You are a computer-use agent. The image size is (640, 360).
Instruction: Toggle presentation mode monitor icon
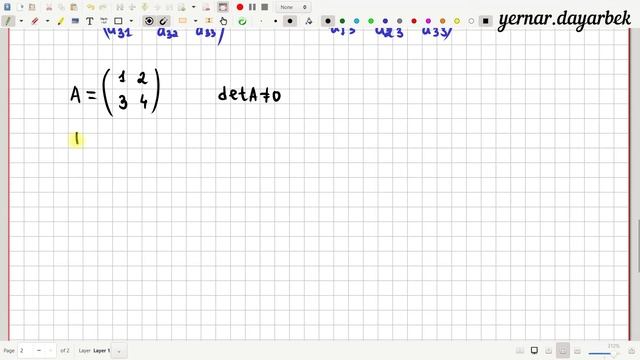[534, 351]
